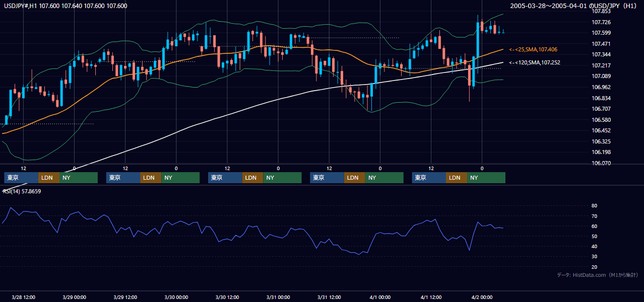
Task: Click the 3/30 12:00 time axis label
Action: pyautogui.click(x=227, y=297)
